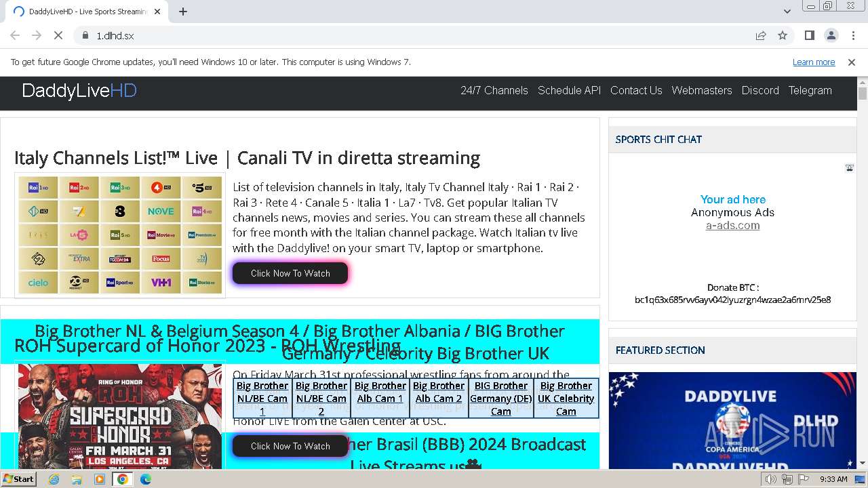
Task: Click the browser forward arrow
Action: (37, 35)
